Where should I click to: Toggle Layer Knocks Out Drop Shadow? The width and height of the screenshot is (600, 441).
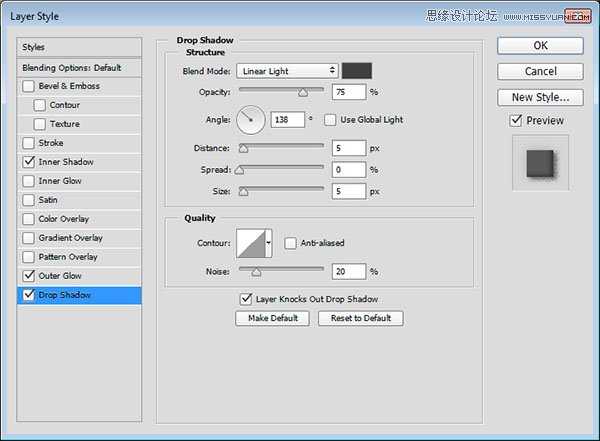[x=246, y=299]
